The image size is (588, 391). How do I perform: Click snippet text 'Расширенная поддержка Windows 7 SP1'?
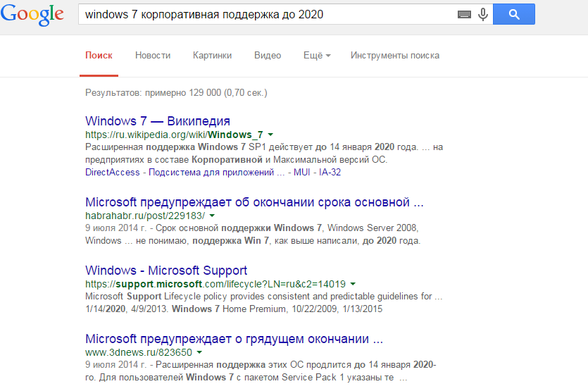[175, 147]
